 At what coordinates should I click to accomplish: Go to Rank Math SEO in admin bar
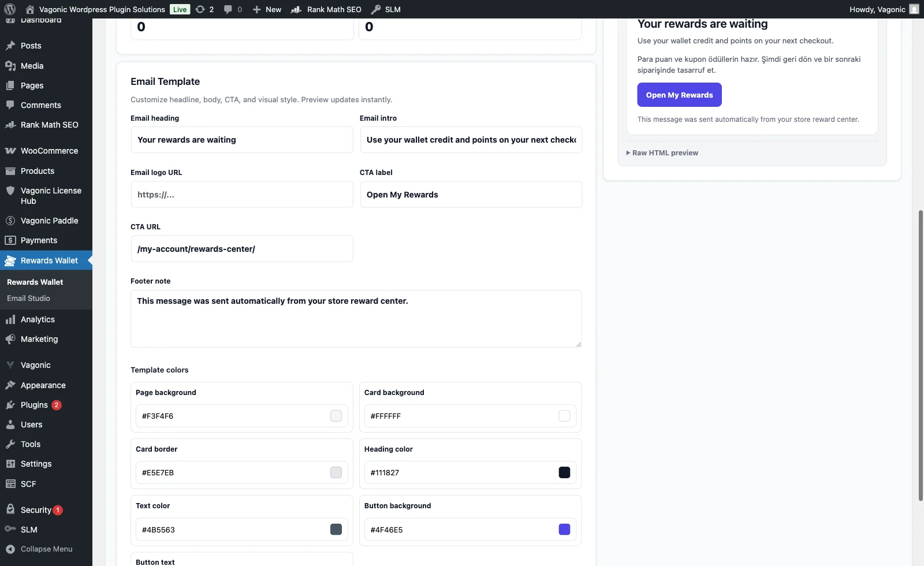click(x=326, y=9)
